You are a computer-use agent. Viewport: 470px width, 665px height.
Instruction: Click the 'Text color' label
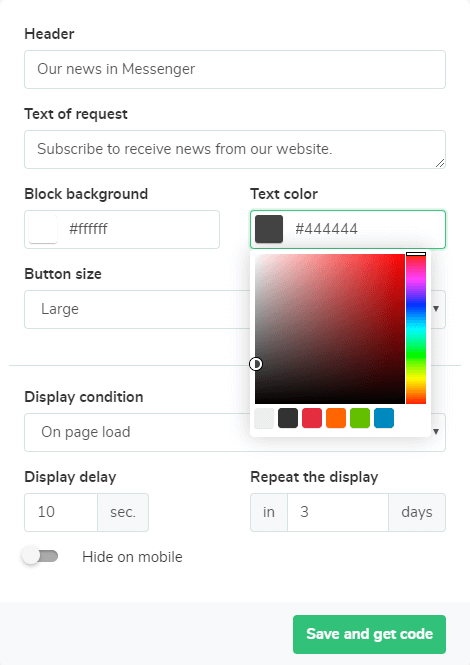(x=284, y=194)
